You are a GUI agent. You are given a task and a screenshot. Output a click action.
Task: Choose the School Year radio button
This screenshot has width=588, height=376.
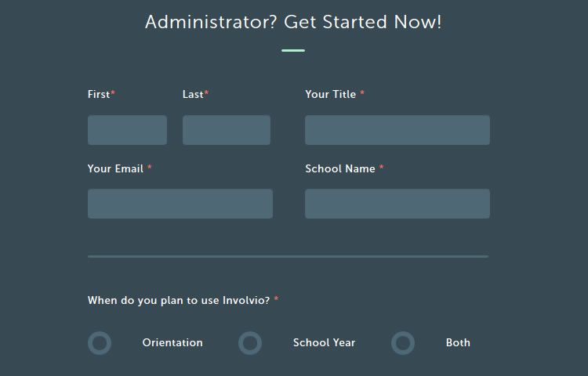pyautogui.click(x=250, y=343)
